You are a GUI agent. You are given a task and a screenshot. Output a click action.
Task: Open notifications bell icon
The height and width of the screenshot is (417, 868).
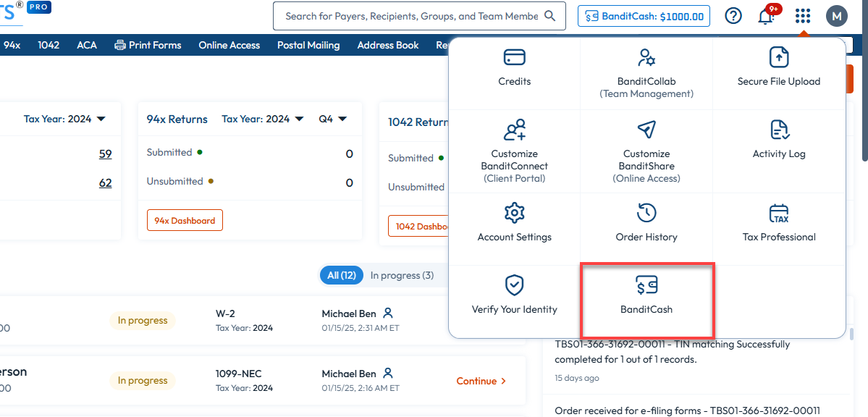(766, 17)
